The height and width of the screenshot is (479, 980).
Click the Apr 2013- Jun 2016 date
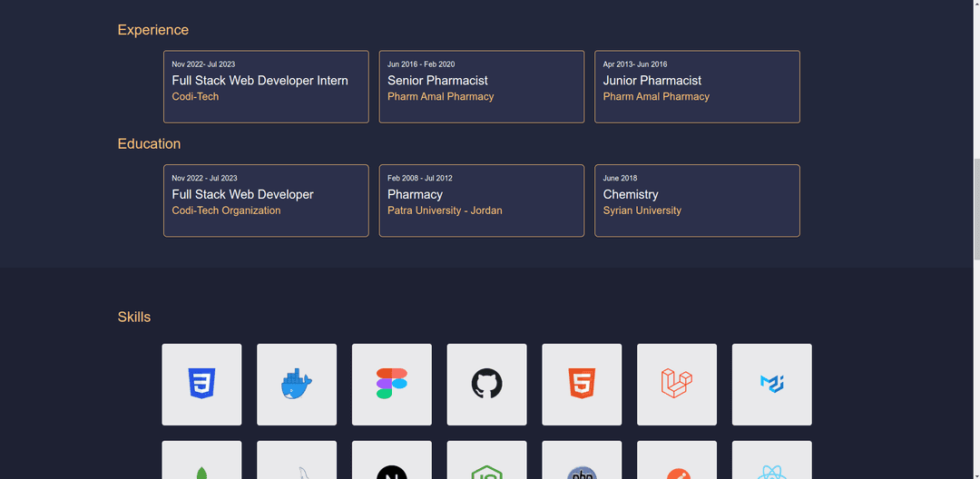coord(635,64)
